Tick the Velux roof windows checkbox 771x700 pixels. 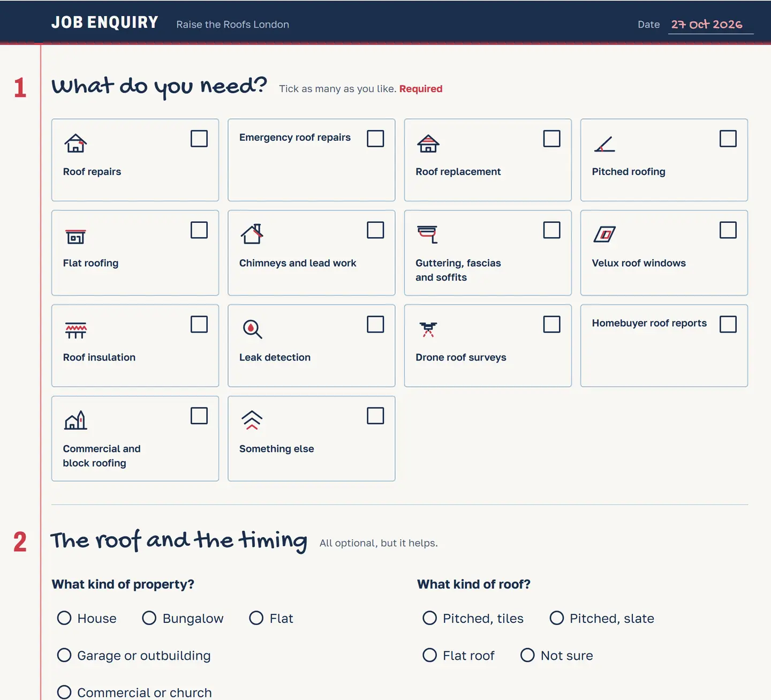coord(728,230)
